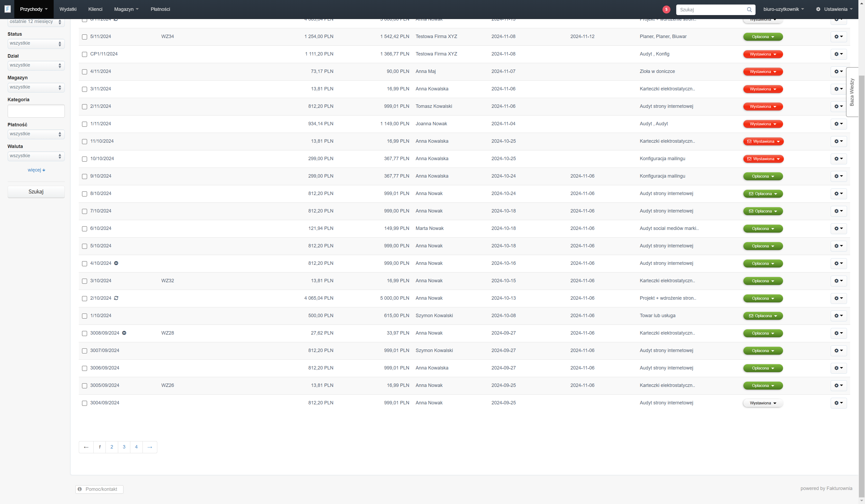The height and width of the screenshot is (504, 865).
Task: Click the minus circle icon next to 3008/09/2024
Action: click(x=124, y=333)
